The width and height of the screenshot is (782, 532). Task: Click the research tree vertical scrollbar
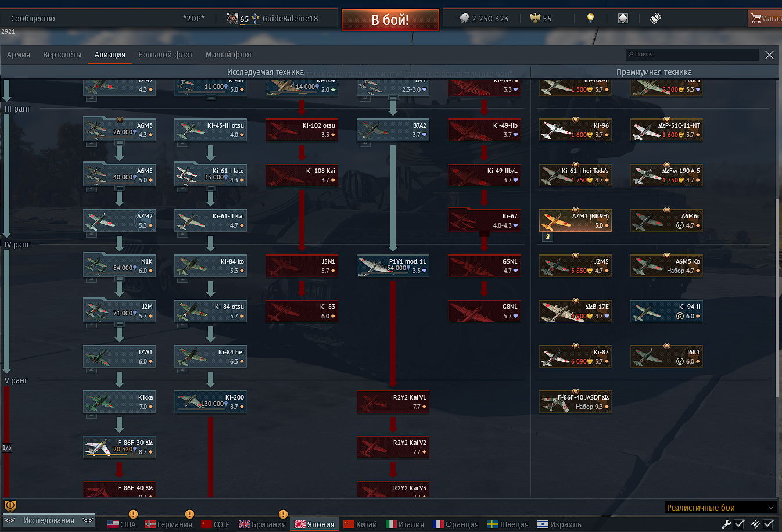coord(777,299)
